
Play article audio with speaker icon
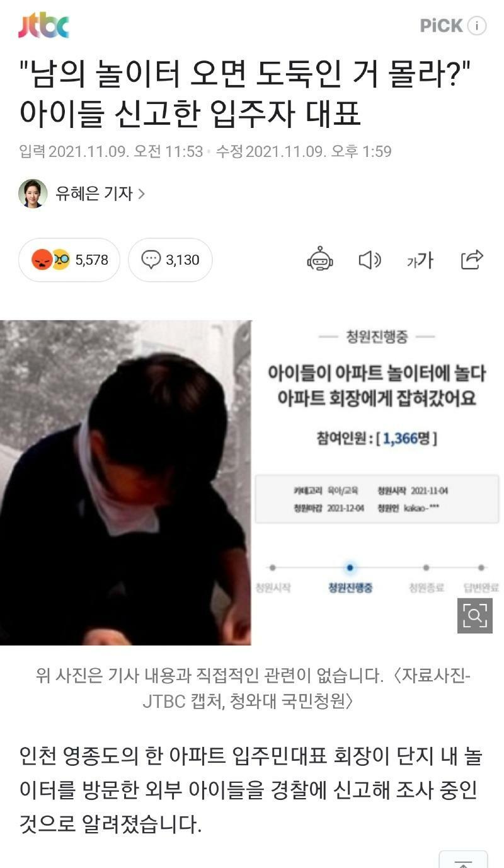370,260
